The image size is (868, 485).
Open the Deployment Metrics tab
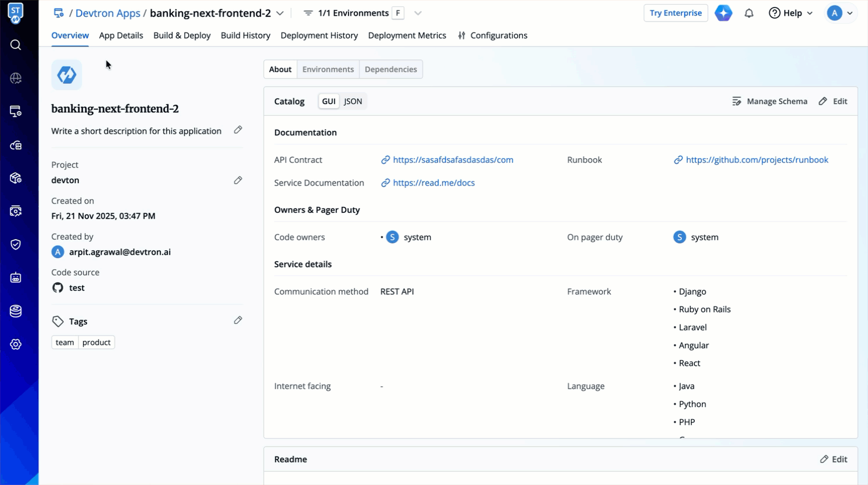coord(407,35)
